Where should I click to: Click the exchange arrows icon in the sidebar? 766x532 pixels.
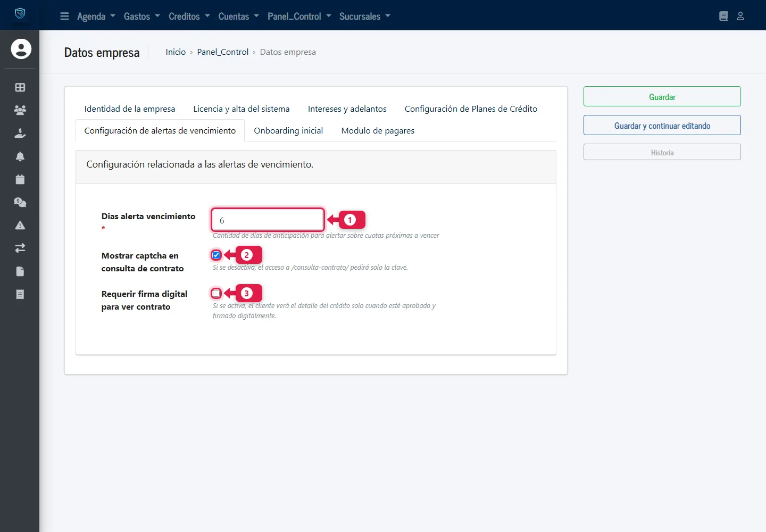point(20,248)
